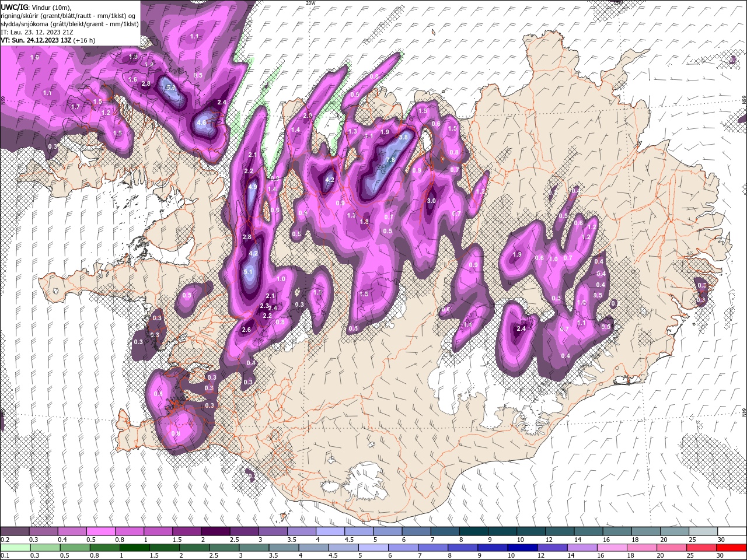Click the 1.7 precipitation value on the map
747x560 pixels.
(x=75, y=107)
